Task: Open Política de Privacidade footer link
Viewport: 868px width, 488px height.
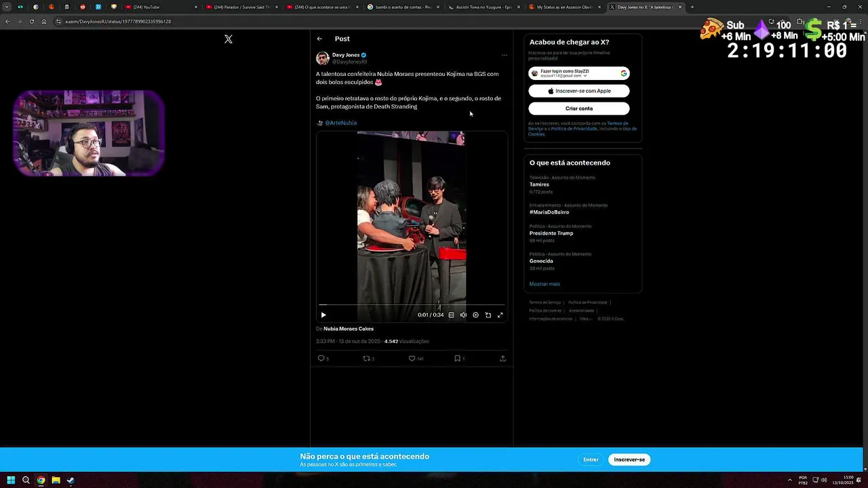Action: 587,302
